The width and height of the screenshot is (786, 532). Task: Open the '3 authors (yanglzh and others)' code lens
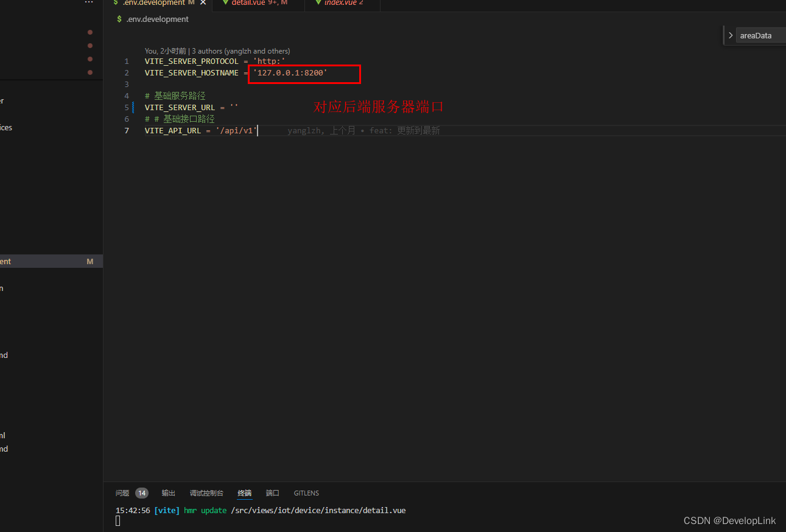[x=240, y=51]
